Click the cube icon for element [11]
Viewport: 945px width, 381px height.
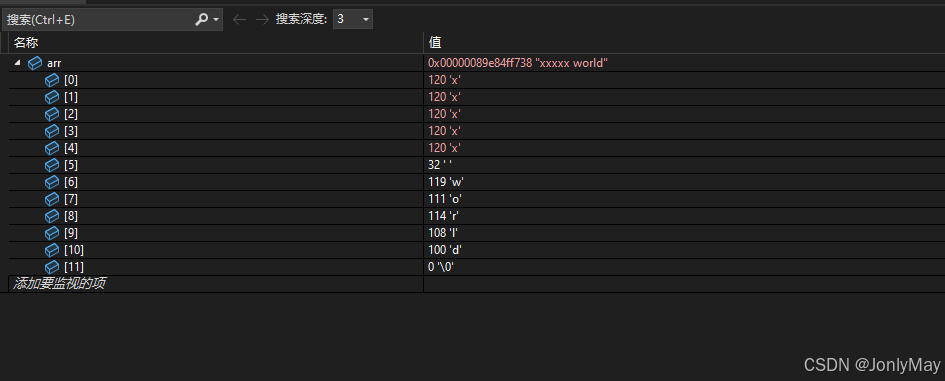(52, 266)
